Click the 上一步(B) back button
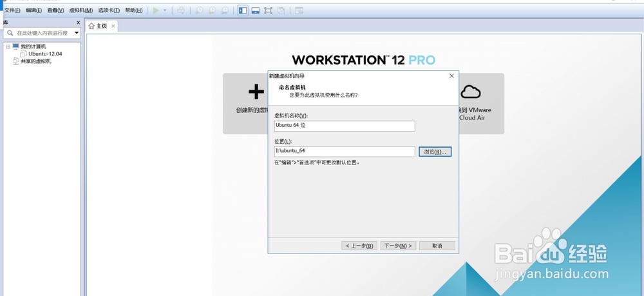This screenshot has width=644, height=296. click(359, 246)
